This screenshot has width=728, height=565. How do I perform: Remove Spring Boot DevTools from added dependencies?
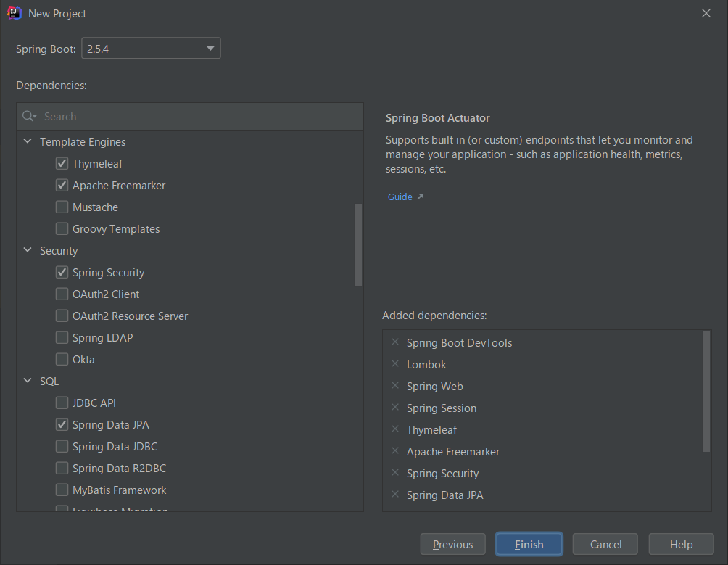pyautogui.click(x=395, y=342)
